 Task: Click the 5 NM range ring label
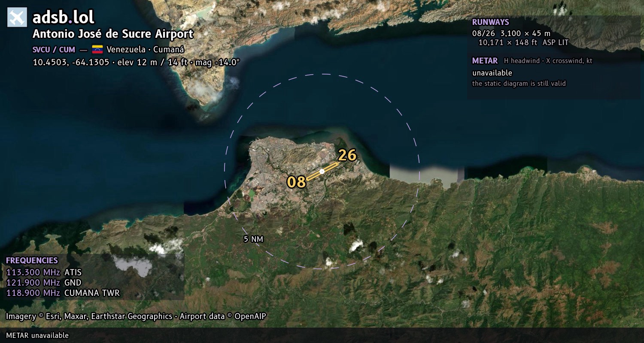(x=253, y=239)
